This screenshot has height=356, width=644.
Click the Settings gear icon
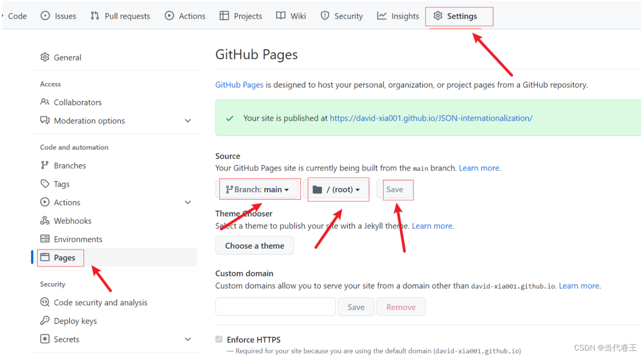(x=438, y=16)
